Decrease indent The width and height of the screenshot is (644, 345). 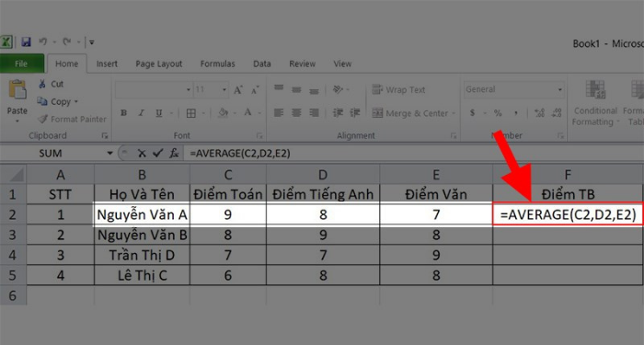pos(338,112)
